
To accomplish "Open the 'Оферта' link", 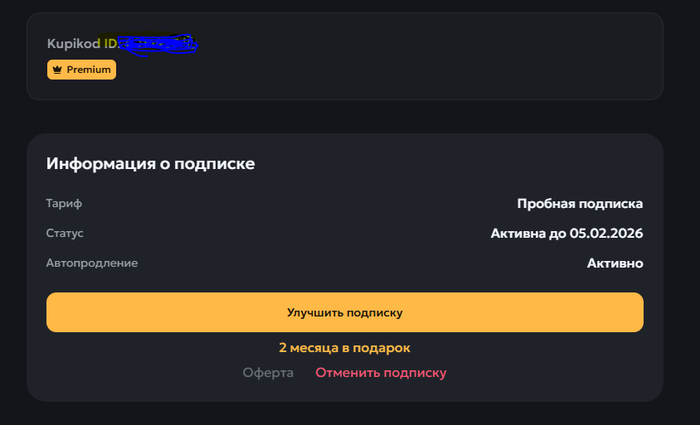I will coord(268,373).
